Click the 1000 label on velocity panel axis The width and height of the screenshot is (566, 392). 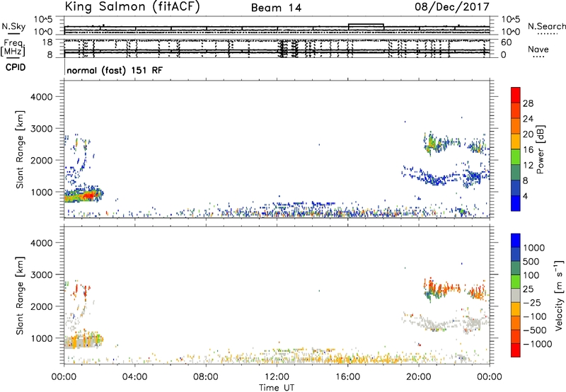(41, 338)
